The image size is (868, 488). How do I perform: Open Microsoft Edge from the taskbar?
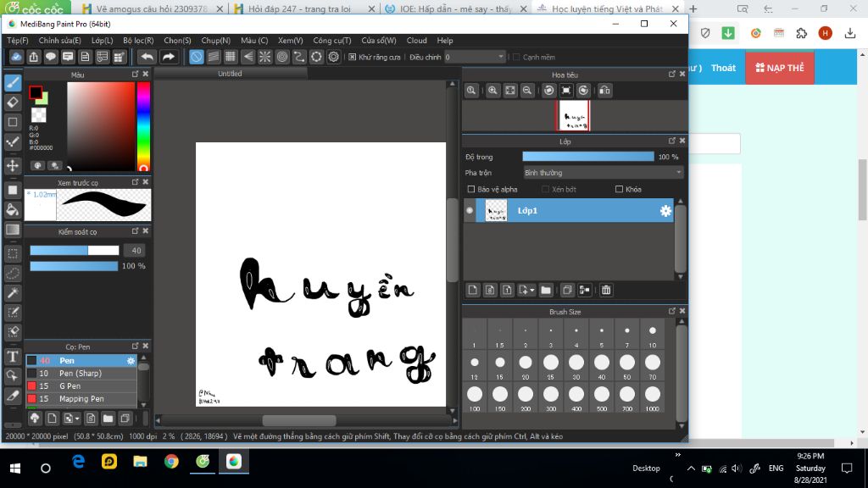(x=78, y=462)
